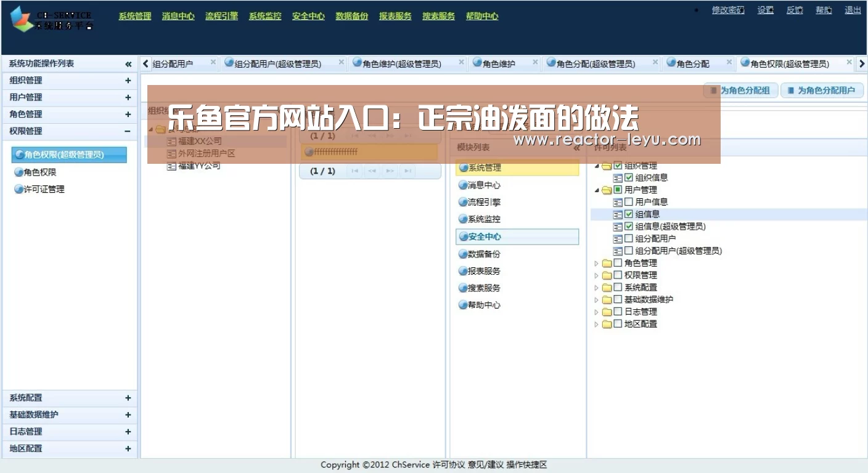Image resolution: width=868 pixels, height=473 pixels.
Task: Collapse 权限管理 section in left sidebar
Action: [x=128, y=131]
